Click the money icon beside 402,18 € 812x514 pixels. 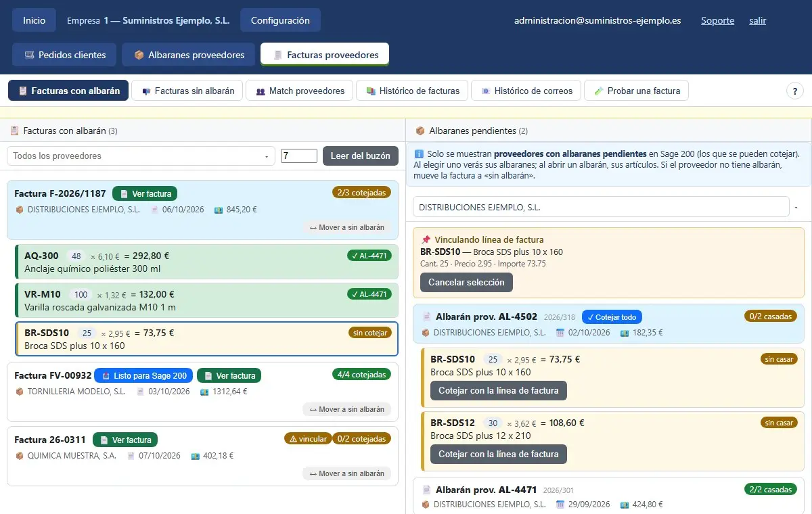point(196,456)
